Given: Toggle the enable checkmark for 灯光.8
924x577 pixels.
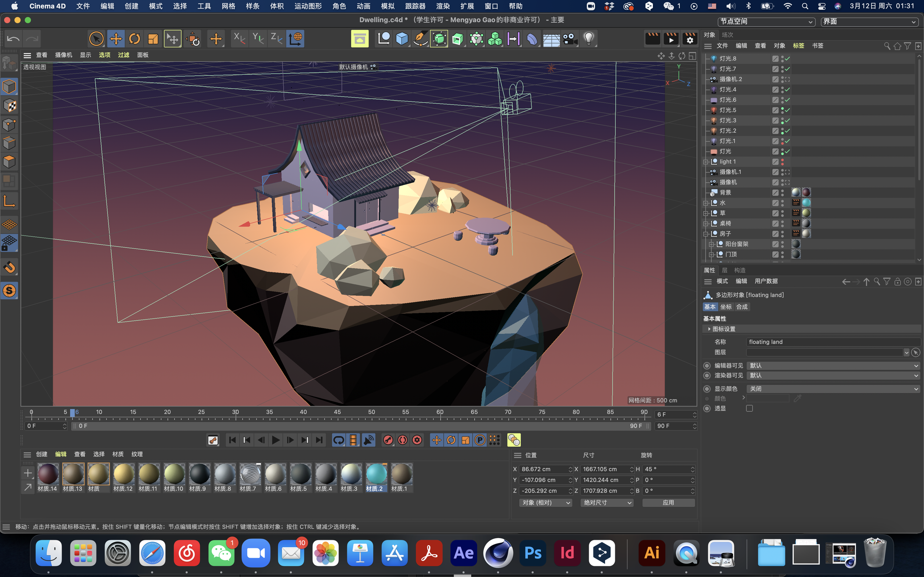Looking at the screenshot, I should click(x=788, y=58).
